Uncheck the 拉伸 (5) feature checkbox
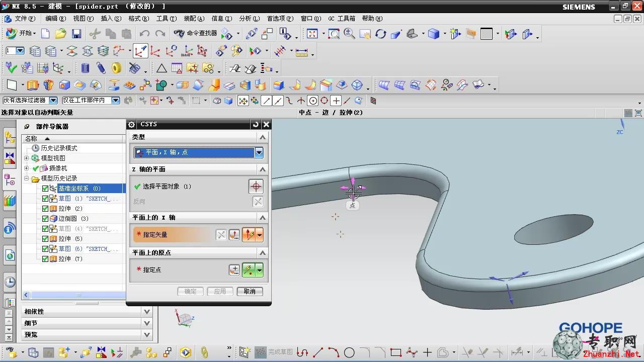Screen dimensions: 644x362 click(x=45, y=239)
